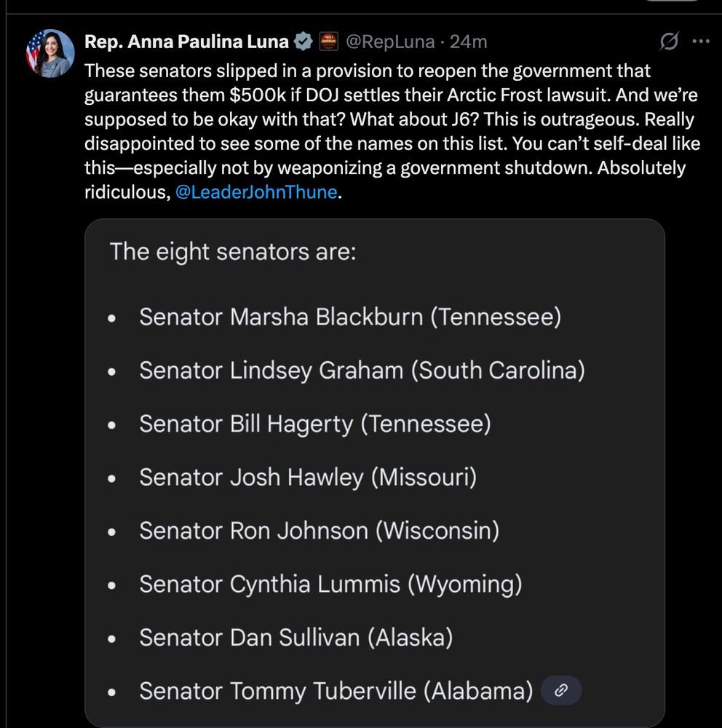Viewport: 722px width, 728px height.
Task: Open the three-dot More menu
Action: pos(700,42)
